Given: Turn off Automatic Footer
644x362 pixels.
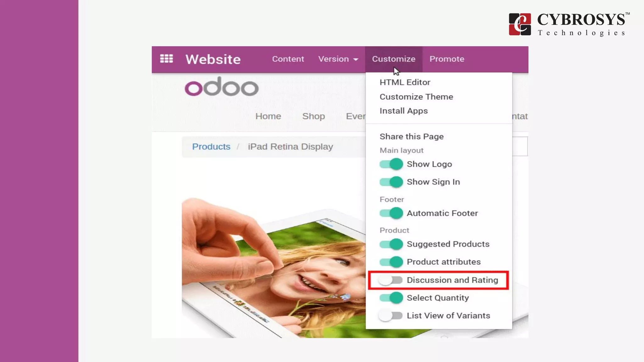Looking at the screenshot, I should [391, 213].
